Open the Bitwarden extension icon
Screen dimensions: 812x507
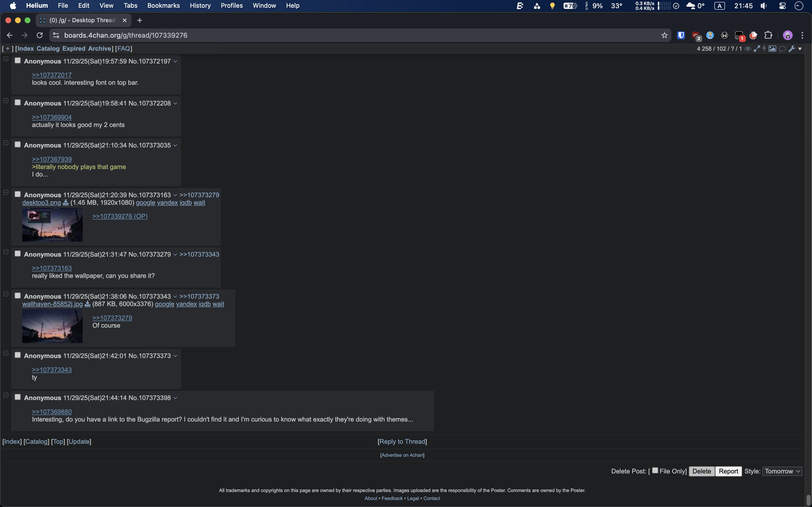(681, 35)
